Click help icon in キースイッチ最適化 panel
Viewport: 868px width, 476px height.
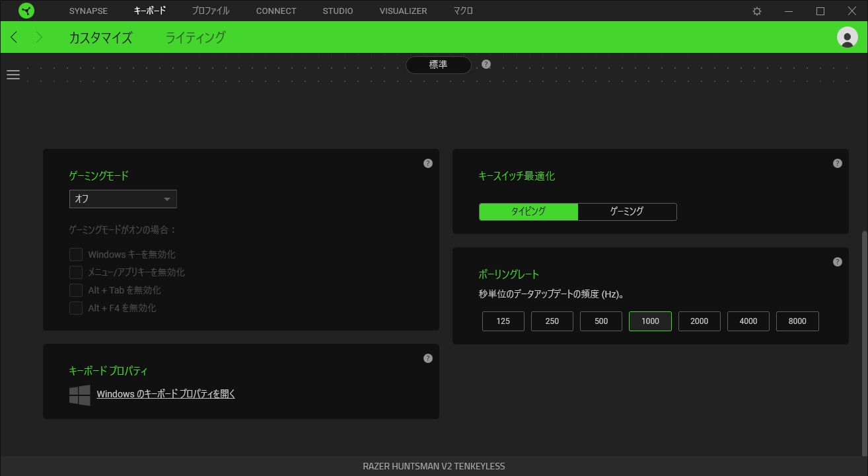838,163
